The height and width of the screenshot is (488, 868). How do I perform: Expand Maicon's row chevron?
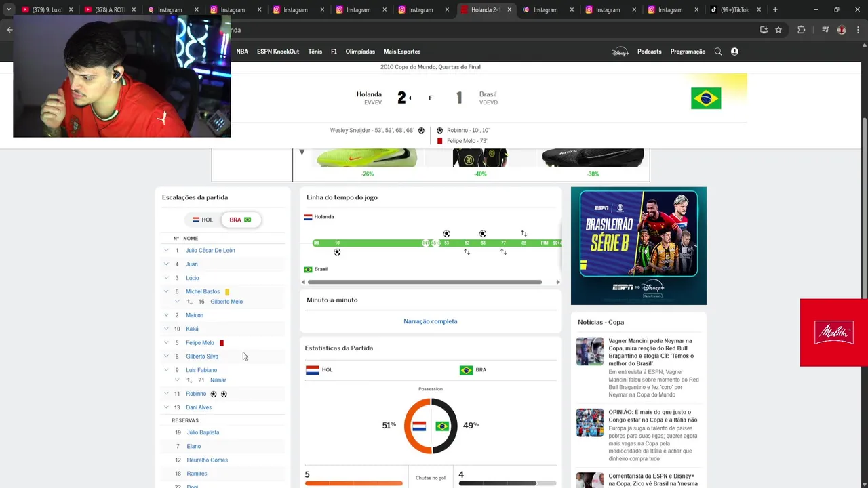[x=166, y=315]
